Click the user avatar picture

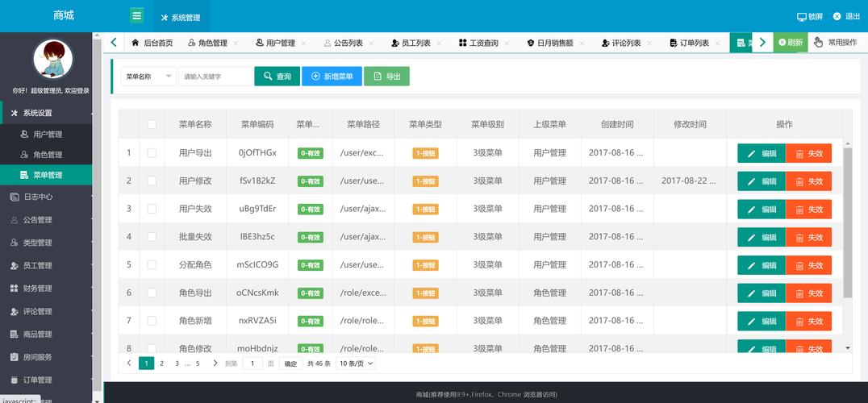[53, 59]
